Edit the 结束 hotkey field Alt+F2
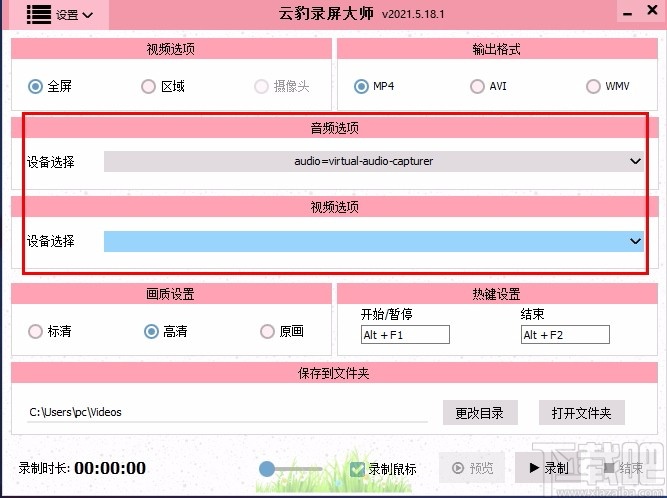667x498 pixels. coord(565,335)
